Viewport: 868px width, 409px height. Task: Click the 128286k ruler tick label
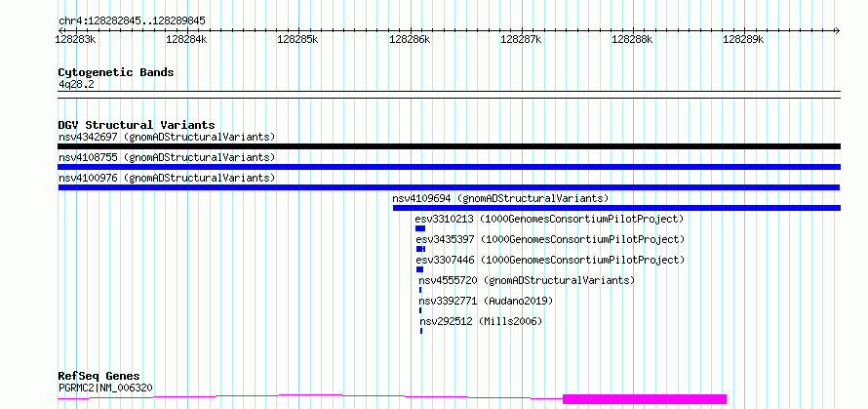(x=411, y=39)
